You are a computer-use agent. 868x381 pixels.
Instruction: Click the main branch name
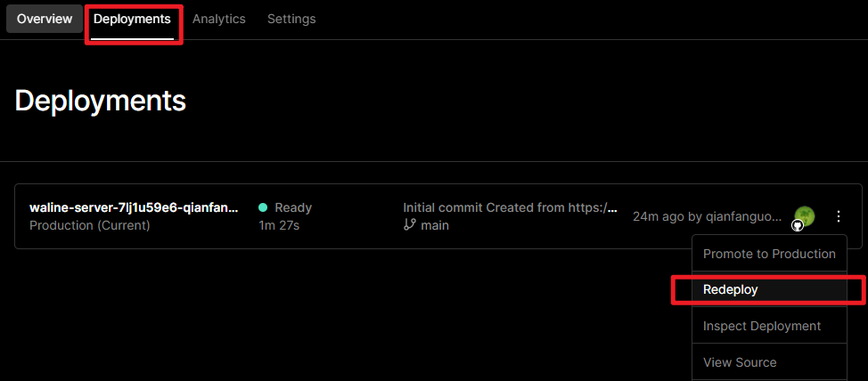click(x=435, y=225)
